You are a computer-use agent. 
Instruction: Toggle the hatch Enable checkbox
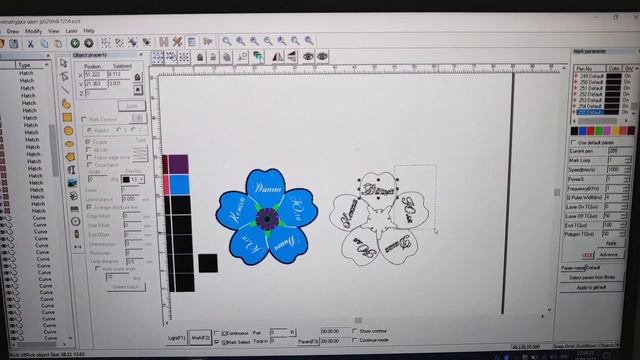click(88, 142)
